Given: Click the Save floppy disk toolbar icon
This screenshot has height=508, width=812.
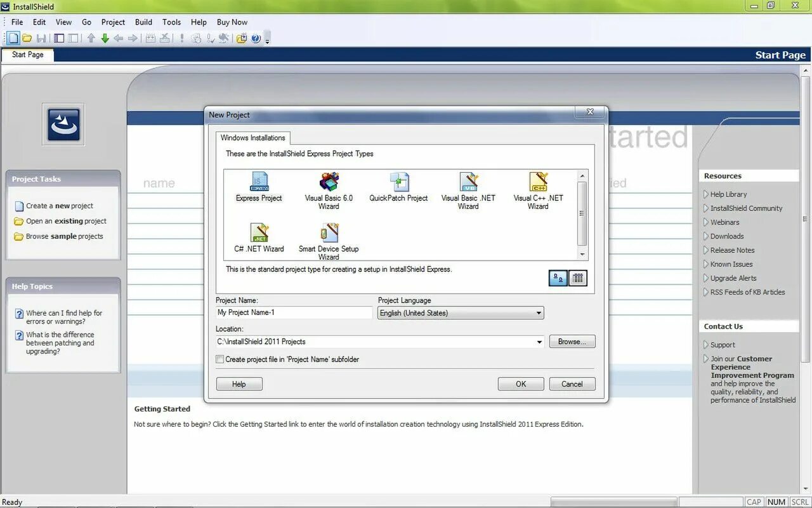Looking at the screenshot, I should point(41,38).
